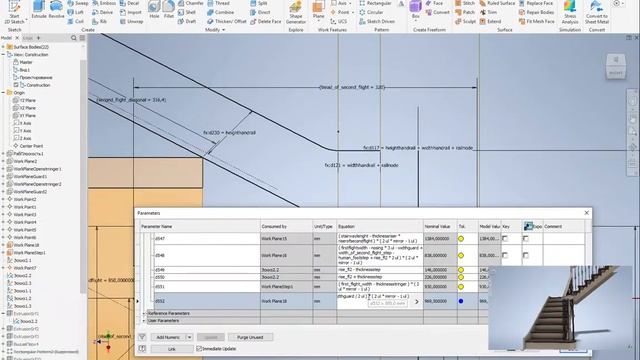
Task: Select the UCS tool
Action: tap(339, 21)
